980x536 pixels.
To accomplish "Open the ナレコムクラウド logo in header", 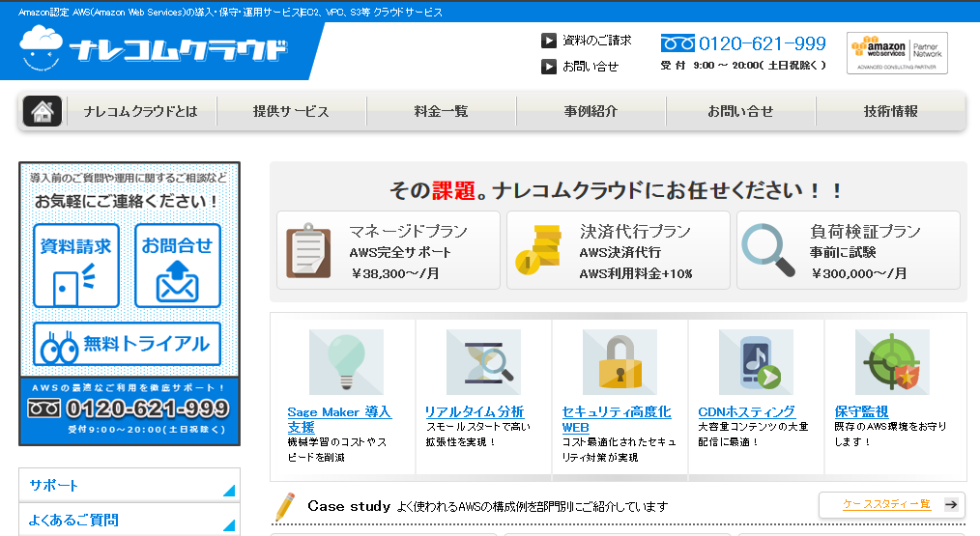I will click(x=154, y=48).
